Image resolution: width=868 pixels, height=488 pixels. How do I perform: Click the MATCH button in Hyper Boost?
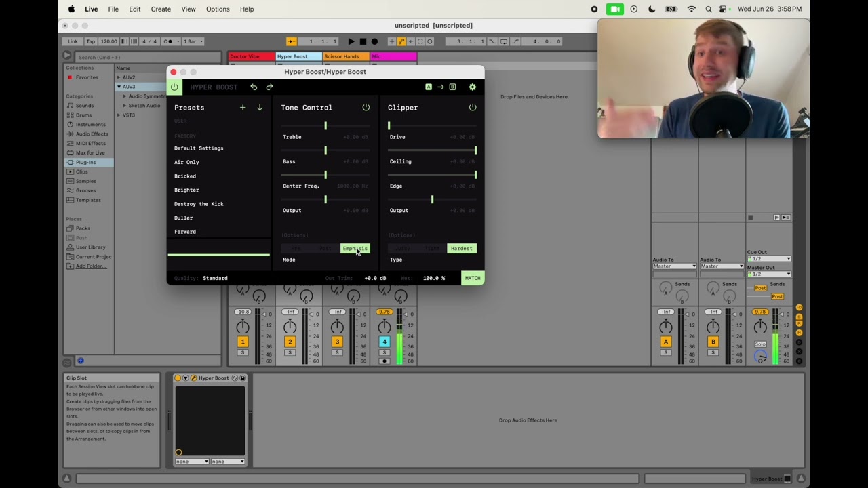(473, 278)
